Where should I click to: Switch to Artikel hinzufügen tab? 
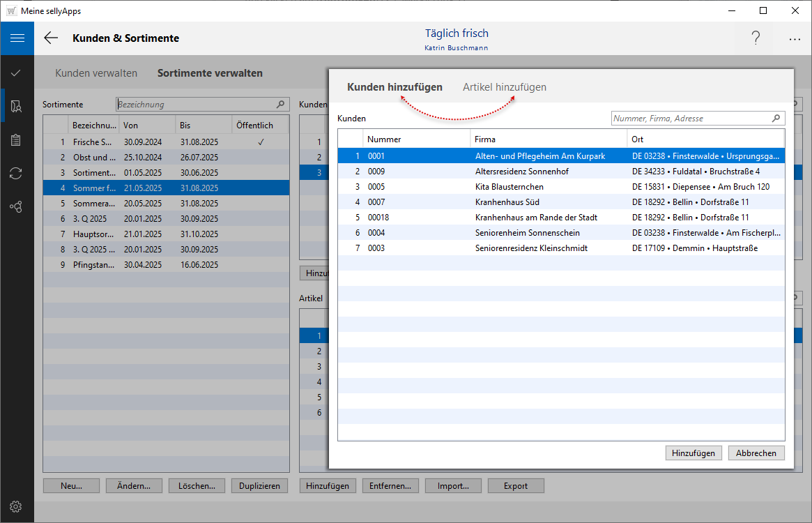(504, 87)
